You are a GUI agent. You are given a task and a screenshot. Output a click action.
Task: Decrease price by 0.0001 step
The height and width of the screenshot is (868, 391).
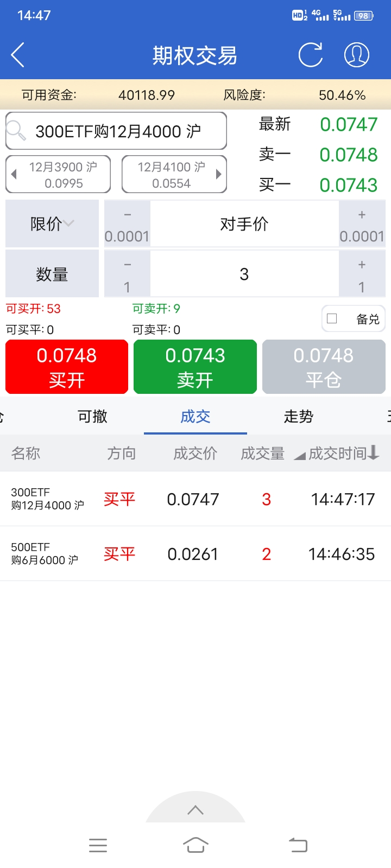(x=127, y=224)
